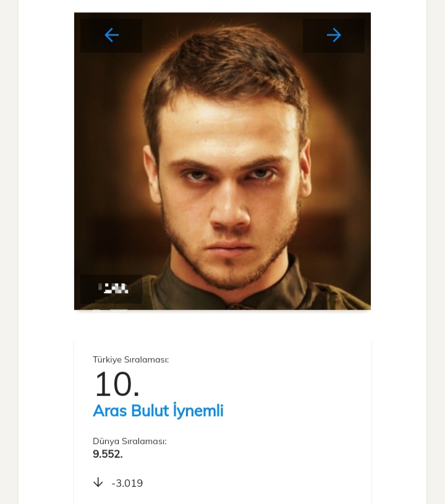The image size is (445, 504).
Task: Click the grey margin left of the page
Action: click(x=9, y=247)
